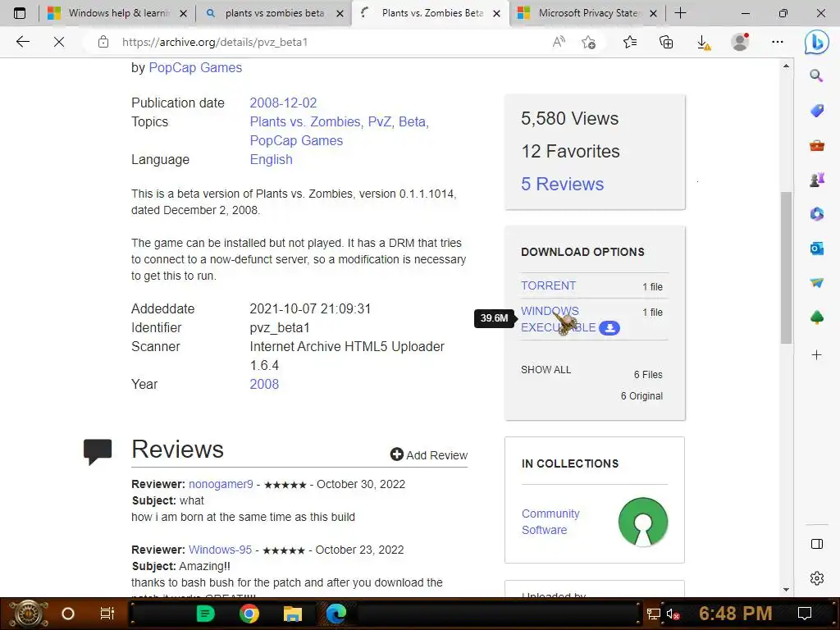Screen dimensions: 840x630
Task: Launch Google Chrome from taskbar
Action: pos(249,614)
